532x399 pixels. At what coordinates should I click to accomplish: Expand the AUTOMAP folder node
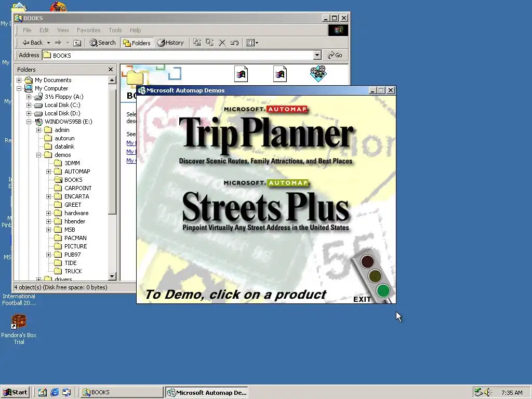pos(48,171)
